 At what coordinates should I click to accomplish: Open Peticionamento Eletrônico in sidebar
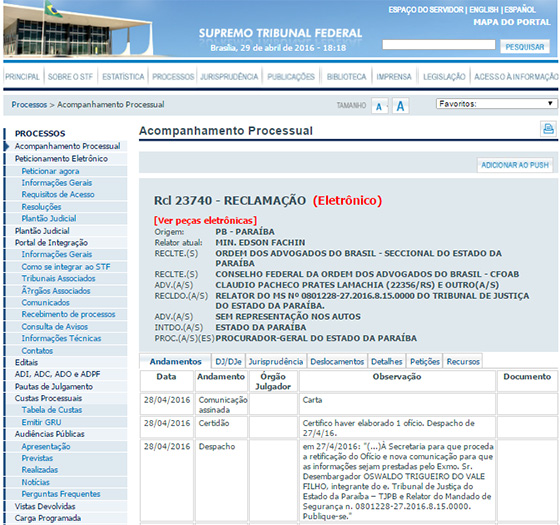point(61,159)
